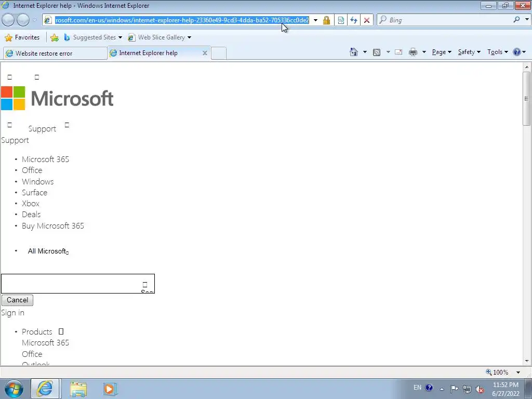Click the Microsoft 365 nav link
532x399 pixels.
(x=46, y=159)
